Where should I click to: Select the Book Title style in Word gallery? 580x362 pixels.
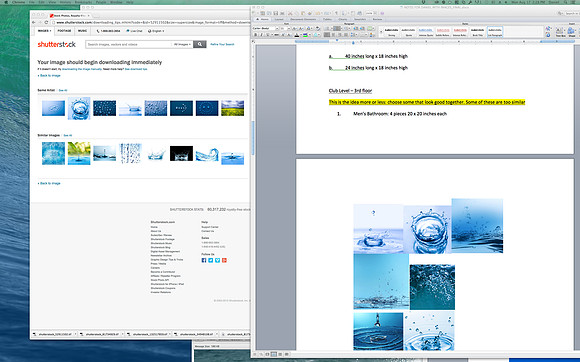(478, 32)
